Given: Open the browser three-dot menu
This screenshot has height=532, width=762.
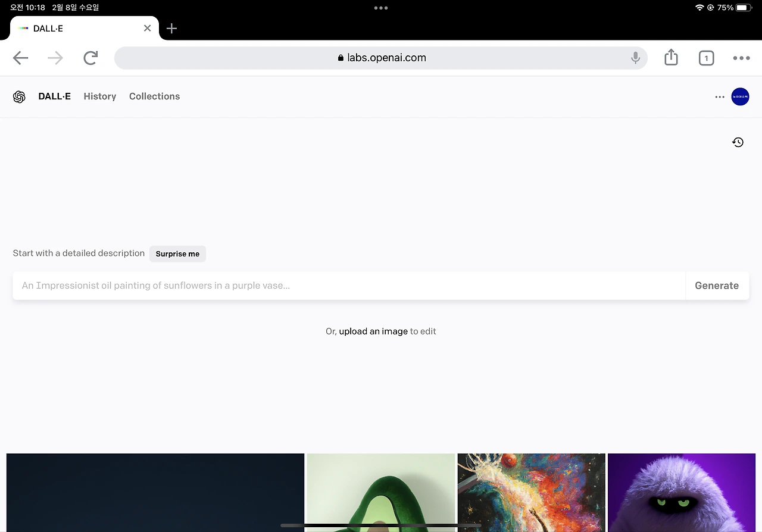Looking at the screenshot, I should (741, 58).
